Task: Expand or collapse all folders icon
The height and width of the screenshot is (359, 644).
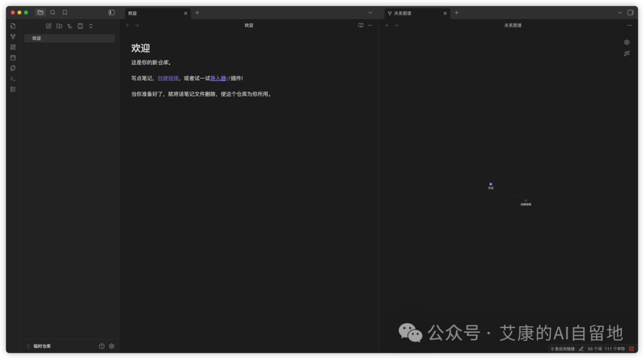Action: [x=91, y=26]
